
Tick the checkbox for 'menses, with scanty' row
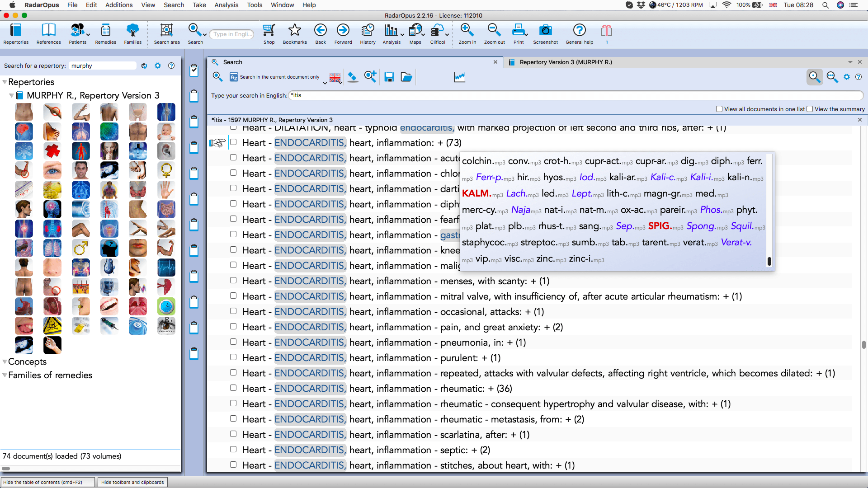tap(233, 280)
